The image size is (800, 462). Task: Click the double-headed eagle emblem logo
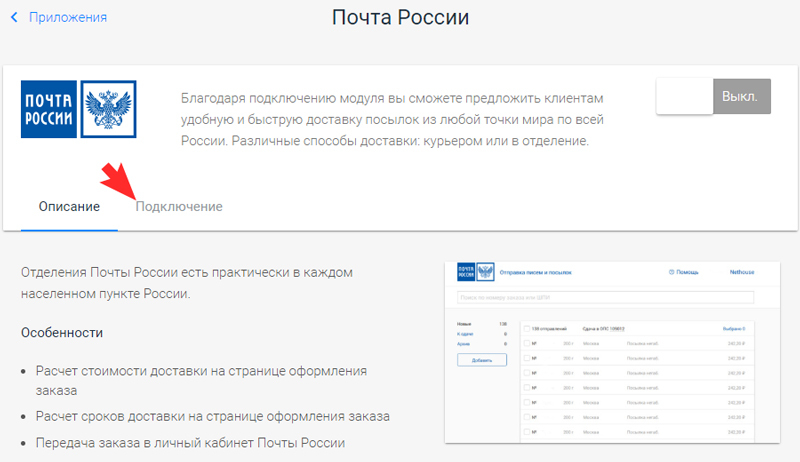click(109, 109)
